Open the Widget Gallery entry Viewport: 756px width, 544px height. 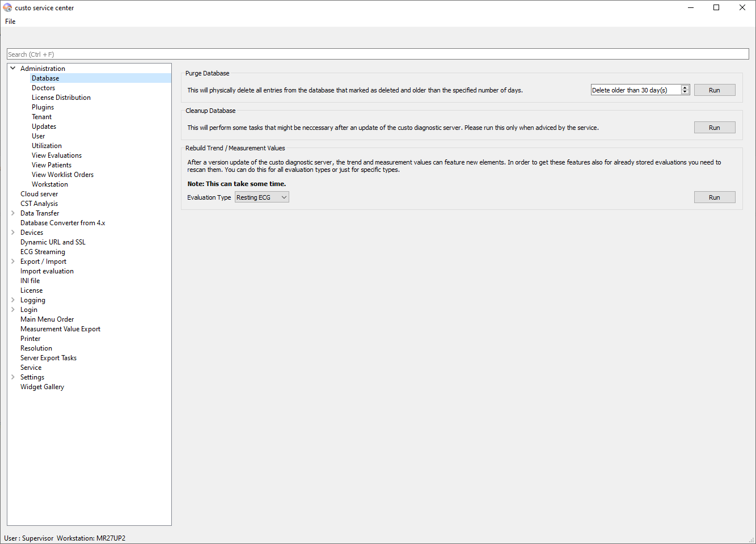click(43, 387)
